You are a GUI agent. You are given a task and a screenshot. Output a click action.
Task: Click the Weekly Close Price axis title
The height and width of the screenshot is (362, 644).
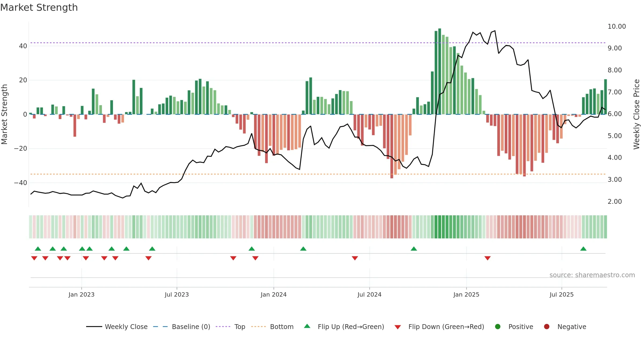coord(636,114)
